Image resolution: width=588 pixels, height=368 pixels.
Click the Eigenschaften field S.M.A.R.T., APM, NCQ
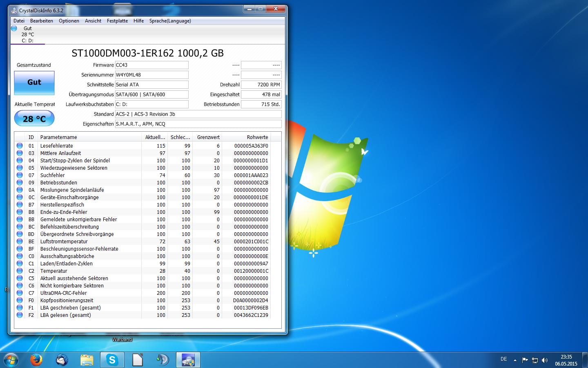point(198,124)
